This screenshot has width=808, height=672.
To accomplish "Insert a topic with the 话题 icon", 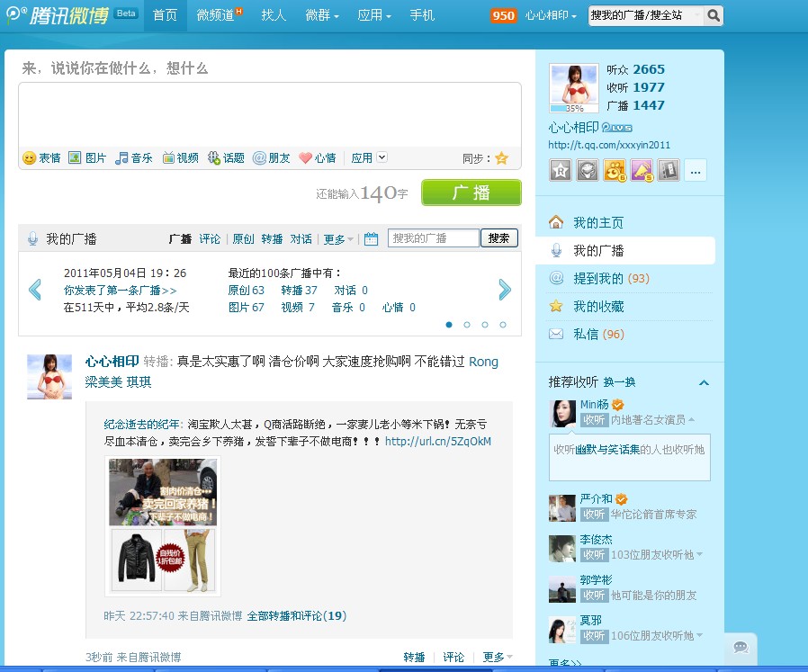I will click(x=226, y=158).
